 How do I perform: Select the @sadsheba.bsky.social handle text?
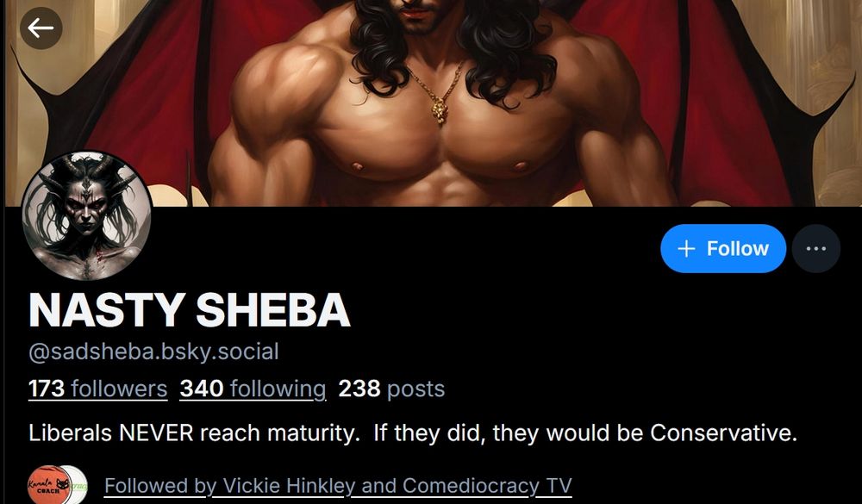[x=153, y=352]
